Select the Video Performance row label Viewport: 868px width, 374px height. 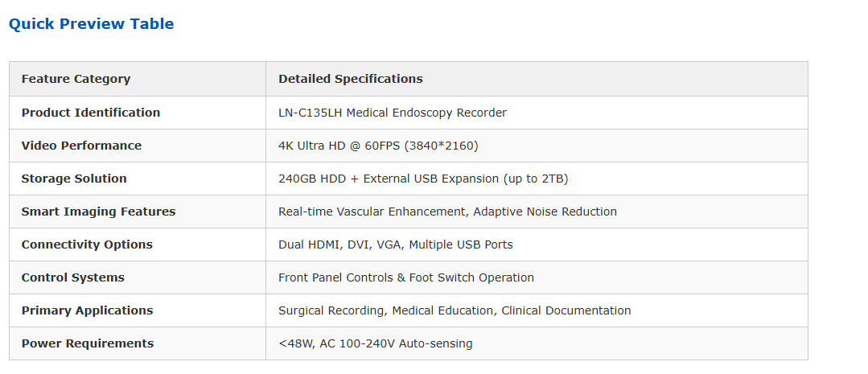[x=81, y=146]
